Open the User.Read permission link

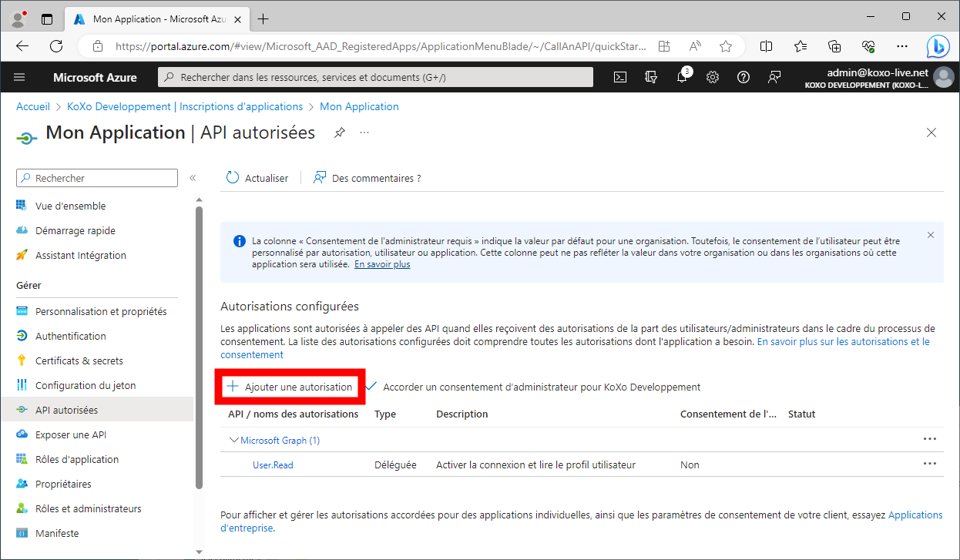273,464
